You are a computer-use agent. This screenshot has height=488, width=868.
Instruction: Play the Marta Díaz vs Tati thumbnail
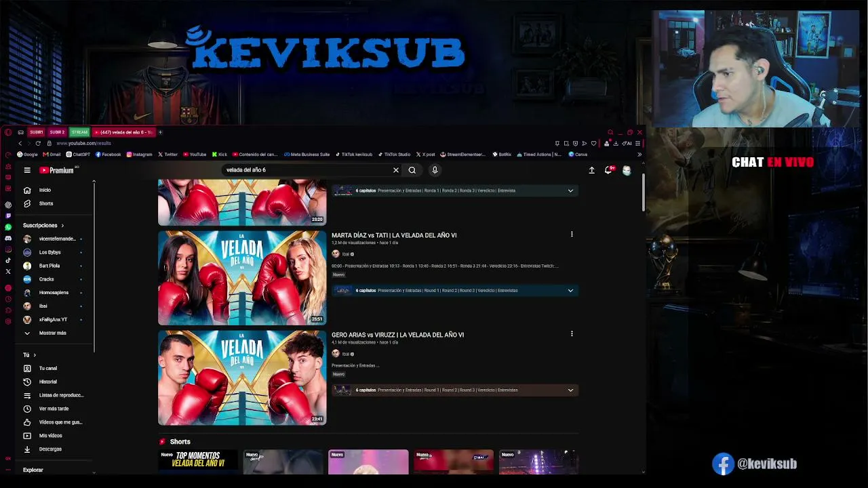242,278
